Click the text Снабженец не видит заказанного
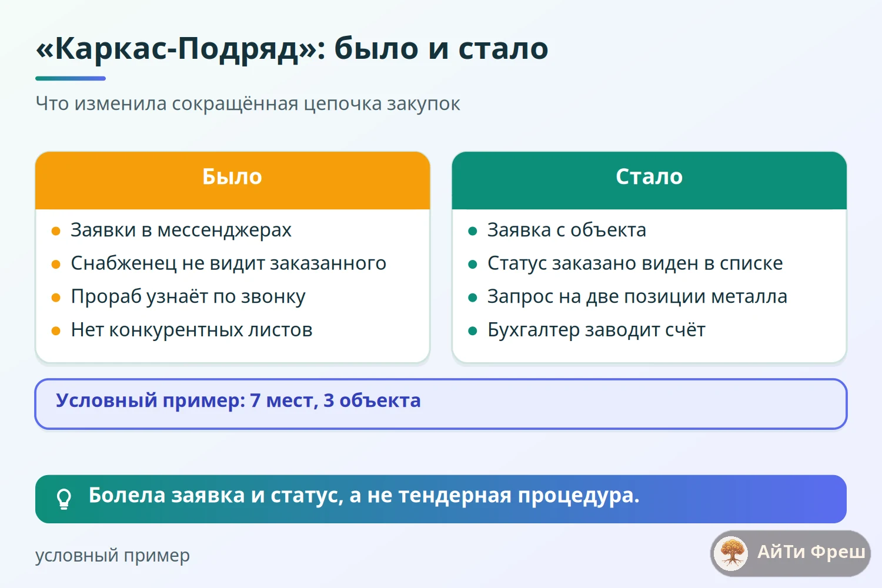 [x=229, y=263]
